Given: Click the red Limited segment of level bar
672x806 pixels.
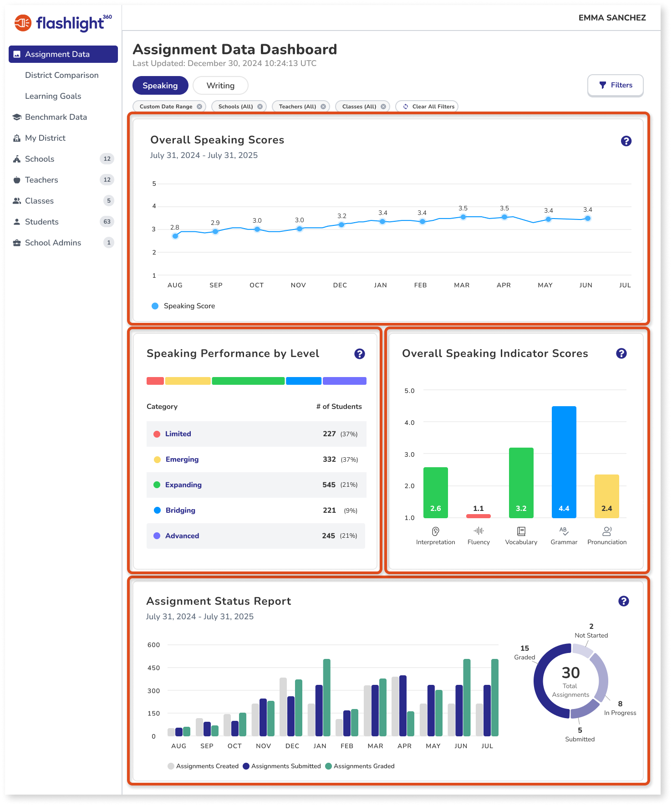Looking at the screenshot, I should [155, 381].
